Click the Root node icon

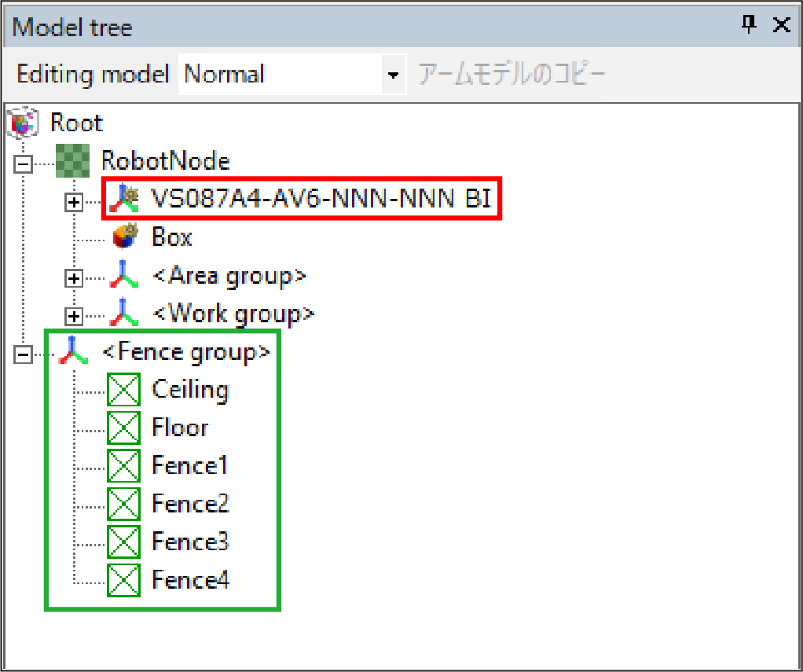pos(22,123)
